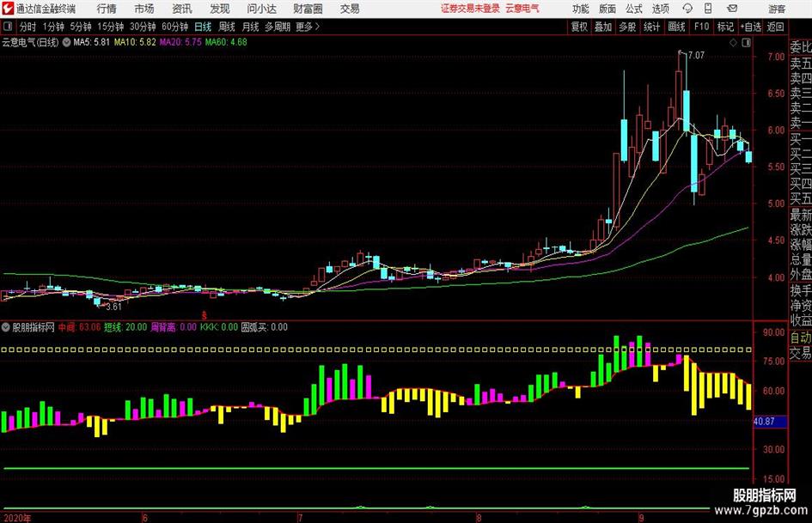Image resolution: width=812 pixels, height=523 pixels.
Task: Open the 公式 menu
Action: pyautogui.click(x=633, y=9)
